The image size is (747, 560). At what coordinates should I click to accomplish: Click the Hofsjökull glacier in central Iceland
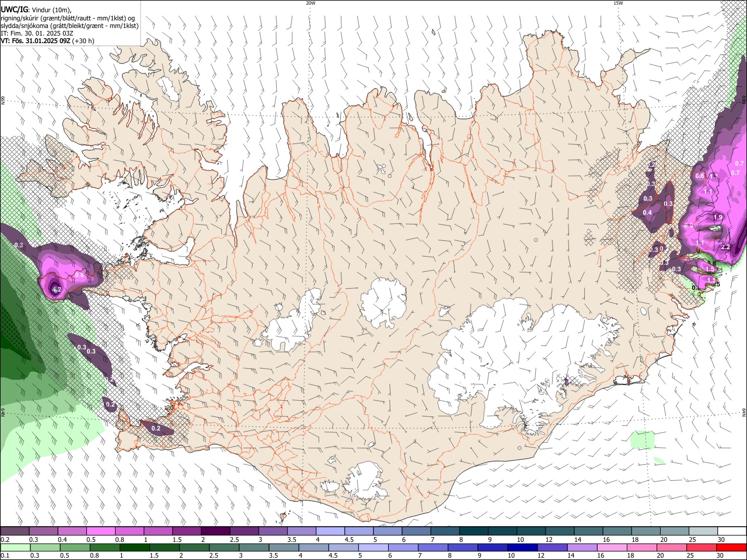tap(383, 300)
